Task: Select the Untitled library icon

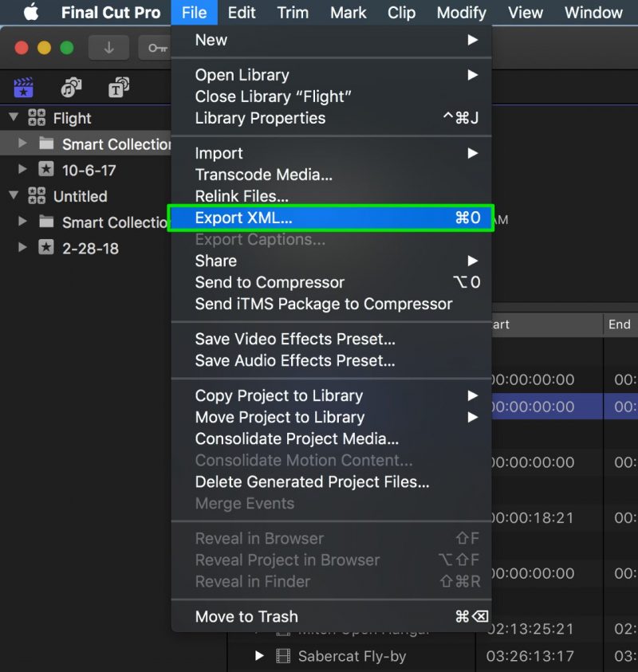Action: click(x=37, y=195)
